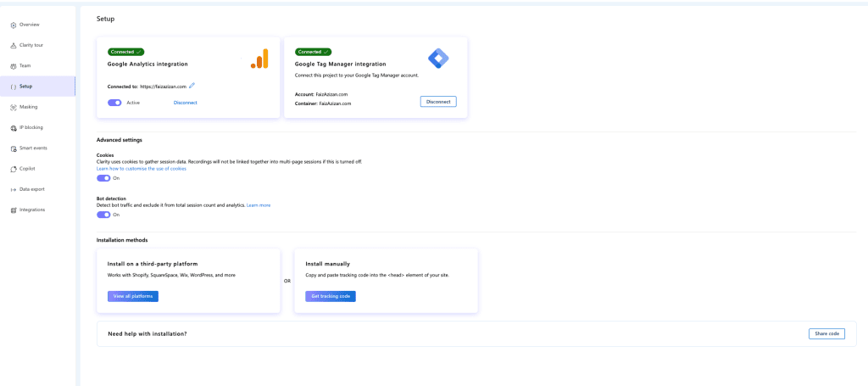Click the Team sidebar icon

tap(14, 66)
